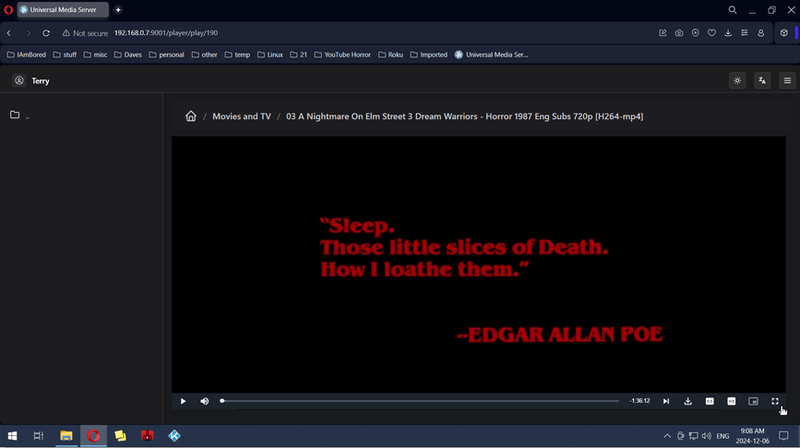800x448 pixels.
Task: Open Opera easy setup icon
Action: (744, 33)
